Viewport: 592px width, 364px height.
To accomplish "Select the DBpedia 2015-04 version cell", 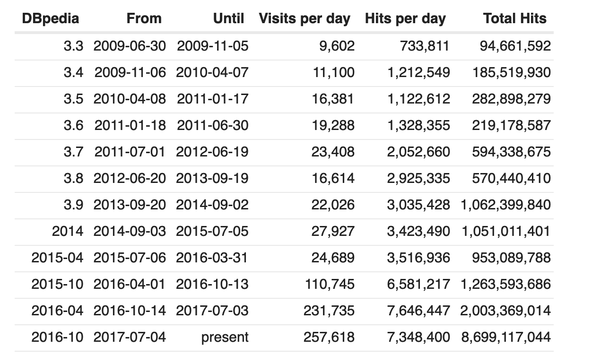I will coord(57,258).
